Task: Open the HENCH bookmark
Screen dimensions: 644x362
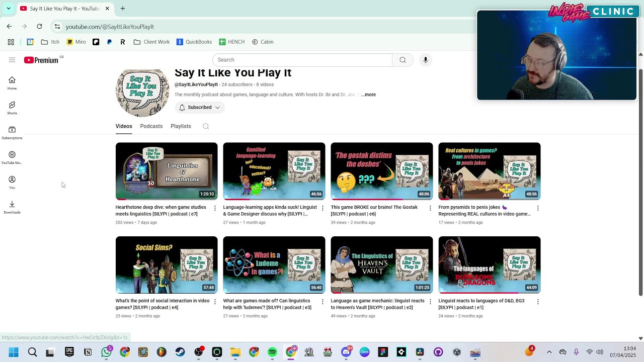Action: (231, 42)
